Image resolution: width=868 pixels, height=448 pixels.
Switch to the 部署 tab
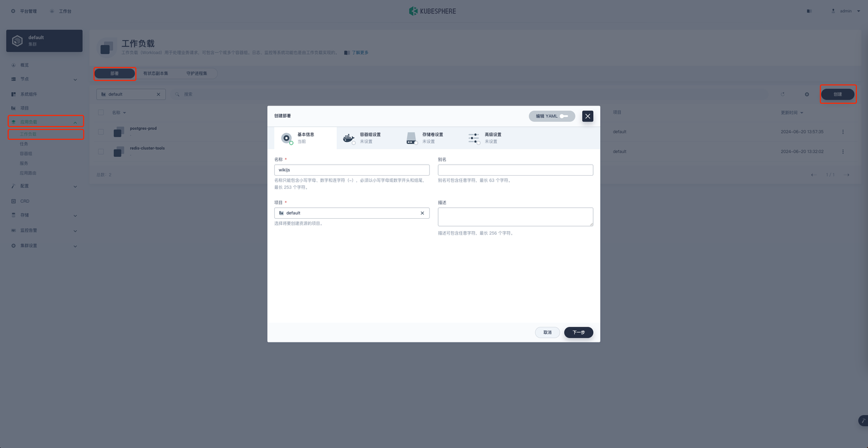(x=114, y=73)
